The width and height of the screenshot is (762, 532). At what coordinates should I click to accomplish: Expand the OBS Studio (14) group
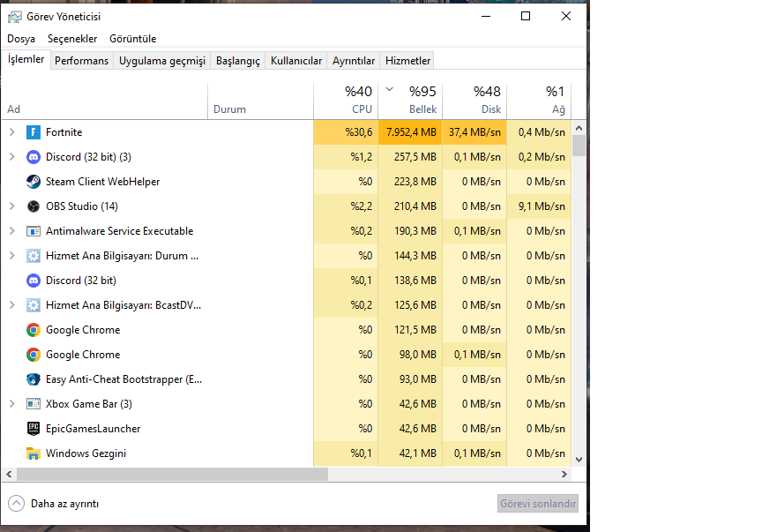click(x=12, y=206)
